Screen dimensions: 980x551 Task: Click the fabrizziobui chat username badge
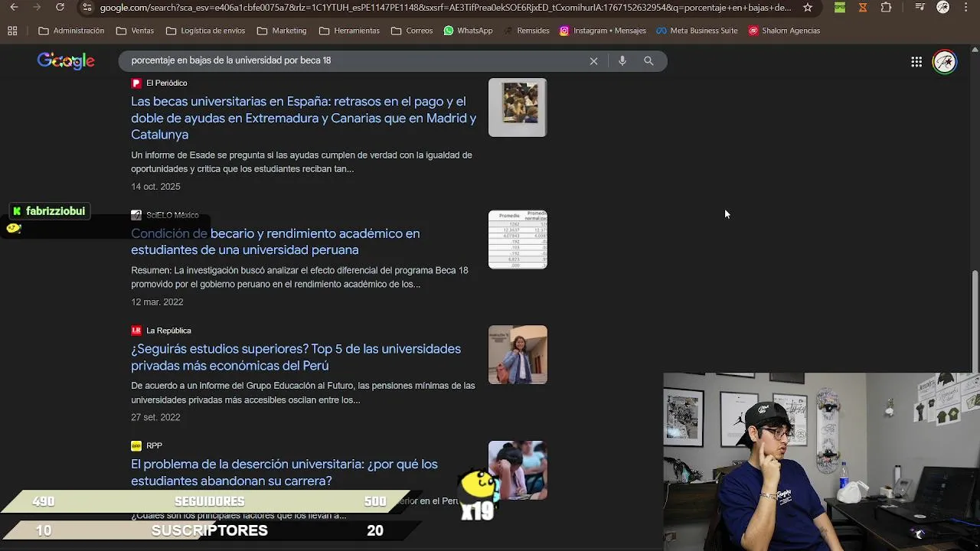pyautogui.click(x=49, y=211)
